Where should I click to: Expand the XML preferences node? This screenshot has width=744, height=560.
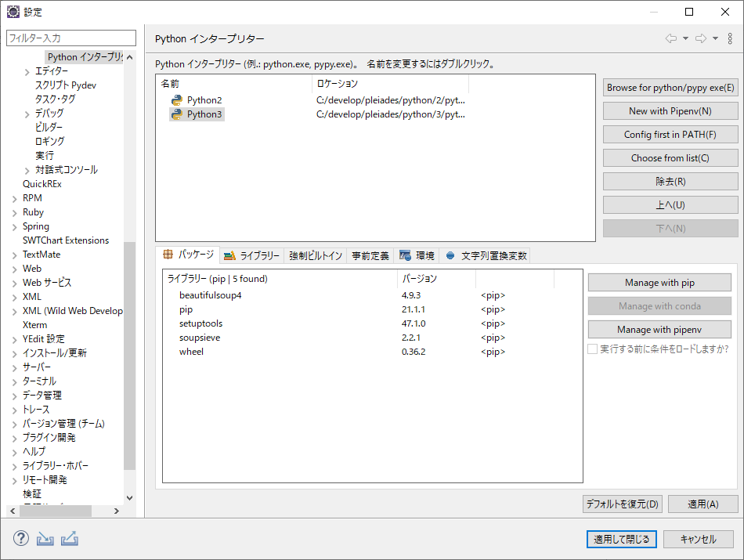tap(15, 297)
